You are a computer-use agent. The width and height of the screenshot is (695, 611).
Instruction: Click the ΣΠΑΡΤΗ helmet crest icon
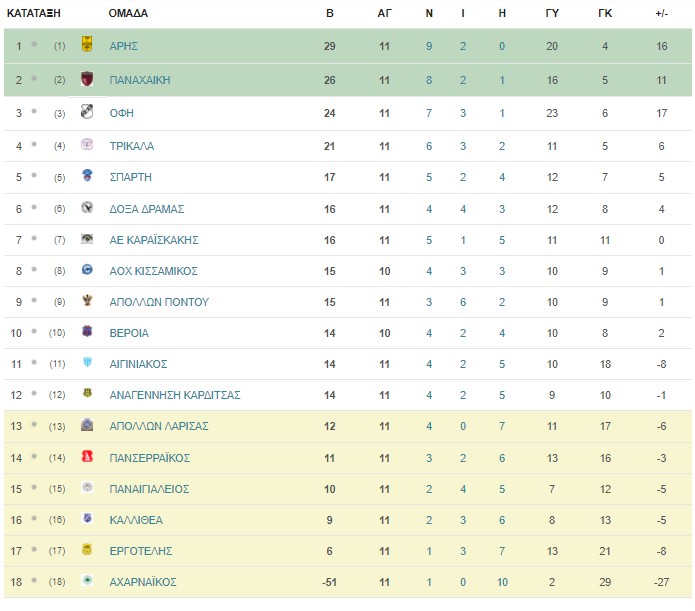click(x=87, y=175)
